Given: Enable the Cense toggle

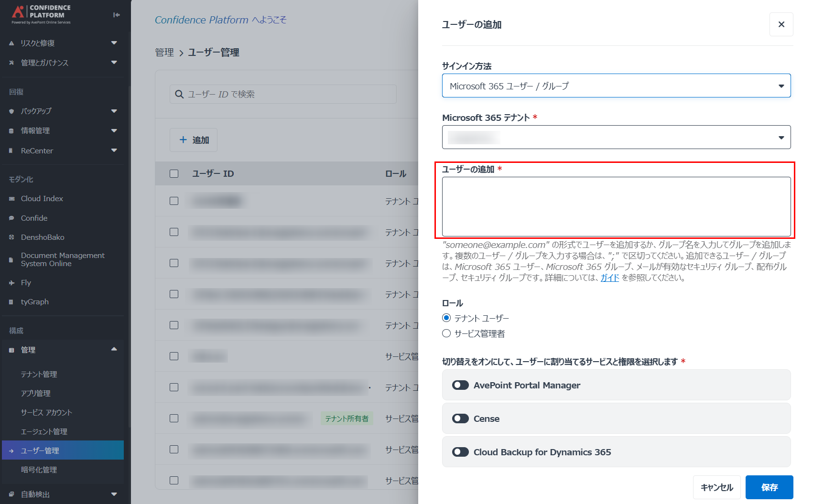Looking at the screenshot, I should point(461,418).
